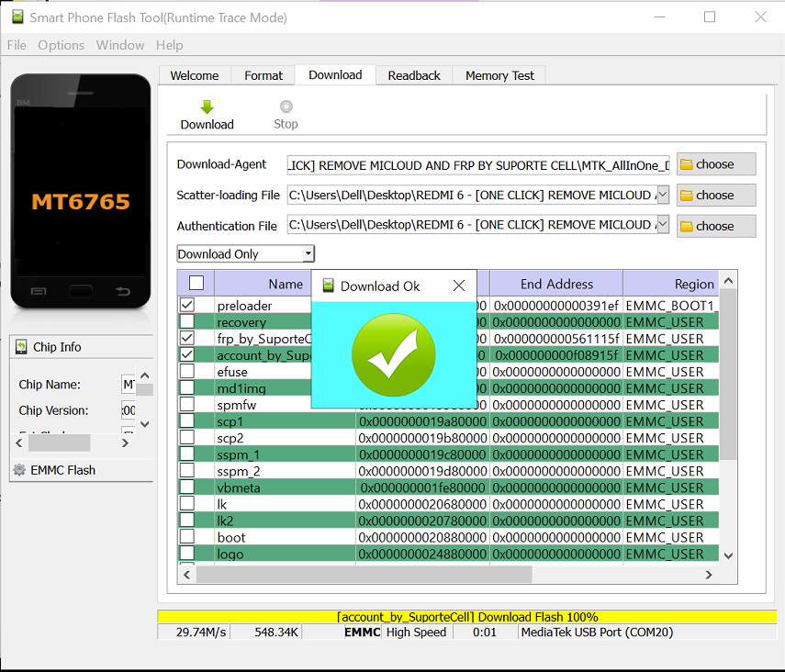Click the Stop icon

click(x=286, y=106)
